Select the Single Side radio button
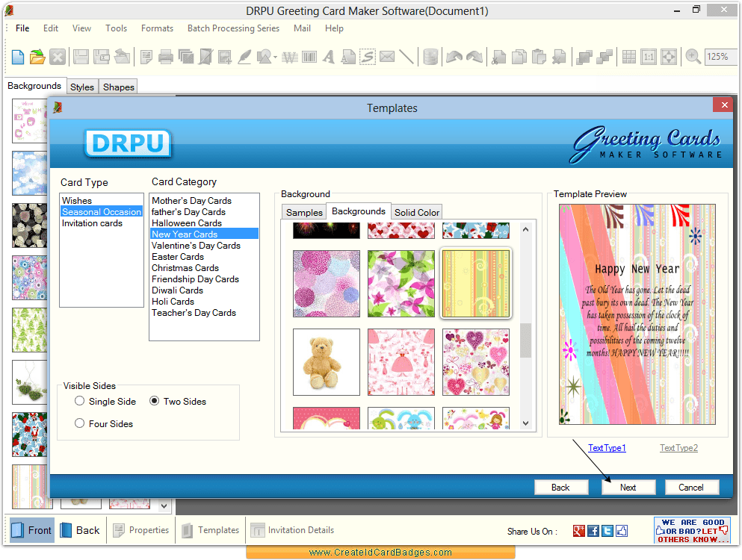The image size is (742, 560). [80, 401]
